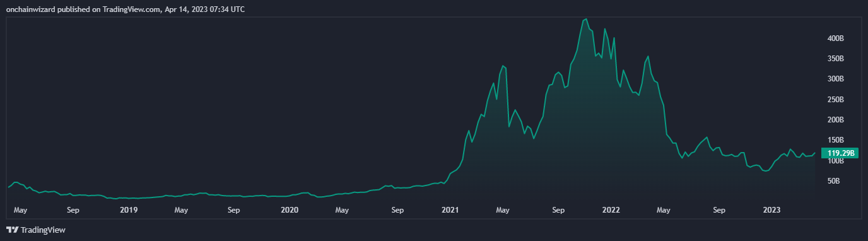The image size is (868, 241).
Task: Click the 119.29B current price label
Action: point(841,153)
